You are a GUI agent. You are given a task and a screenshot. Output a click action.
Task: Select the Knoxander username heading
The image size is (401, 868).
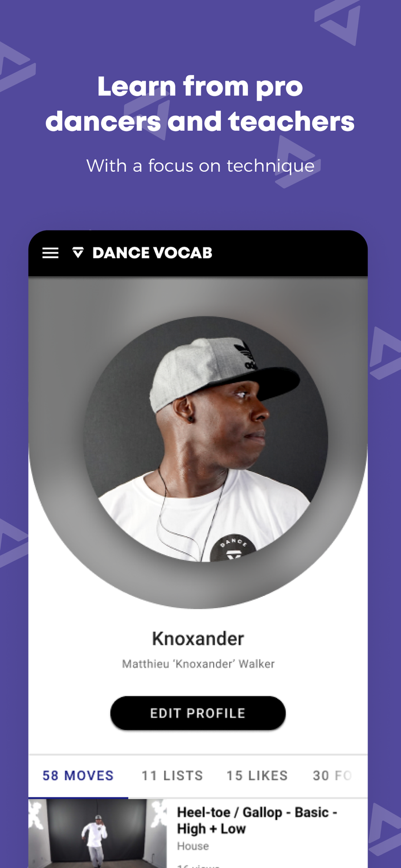pyautogui.click(x=198, y=638)
